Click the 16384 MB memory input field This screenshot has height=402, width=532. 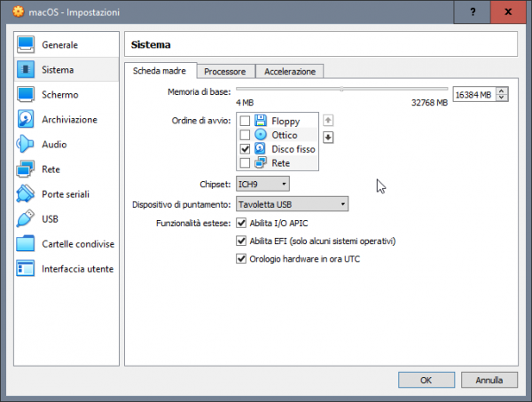[474, 94]
